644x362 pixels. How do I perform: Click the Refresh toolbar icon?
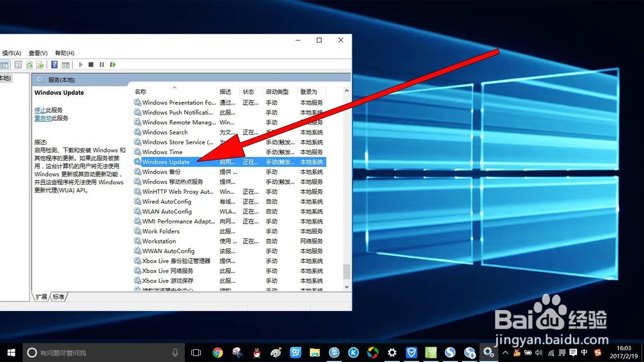30,64
